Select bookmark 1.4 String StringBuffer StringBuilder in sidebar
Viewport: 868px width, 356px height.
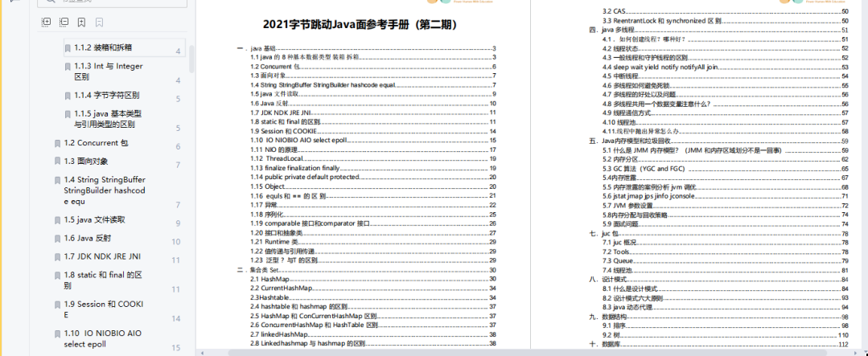click(105, 190)
